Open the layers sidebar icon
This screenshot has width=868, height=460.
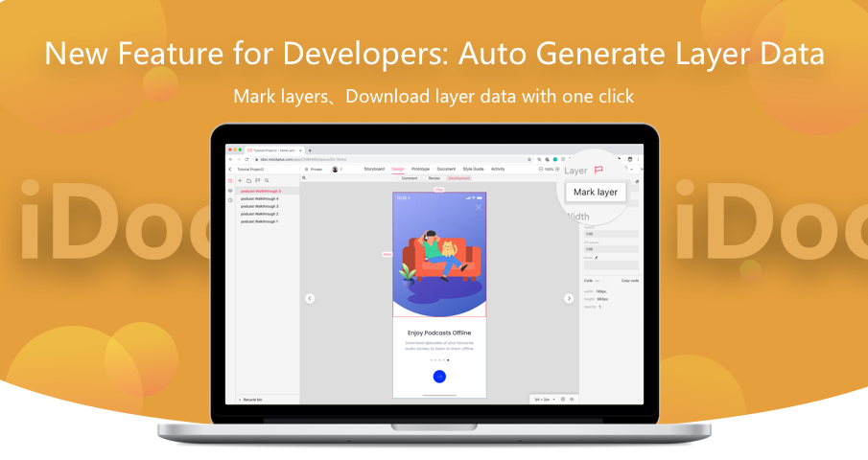(230, 190)
